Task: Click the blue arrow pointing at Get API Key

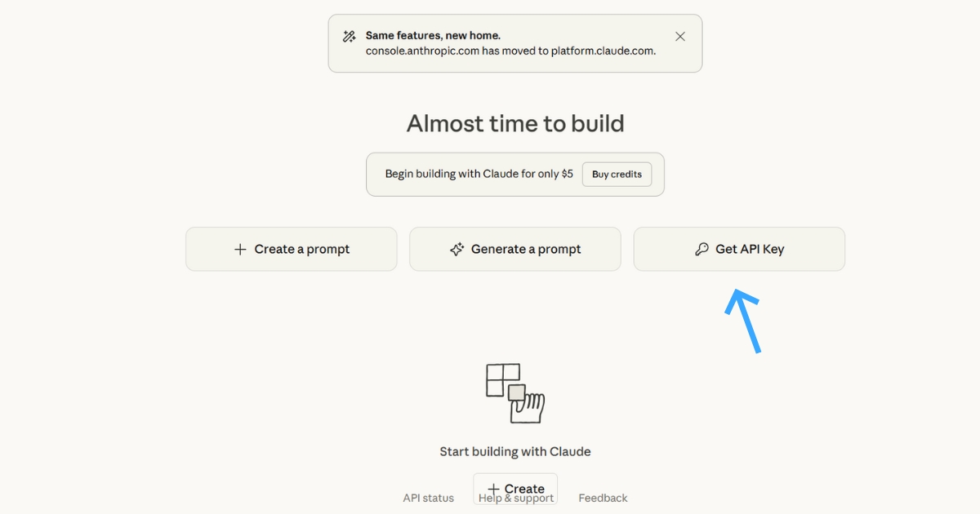Action: point(743,318)
